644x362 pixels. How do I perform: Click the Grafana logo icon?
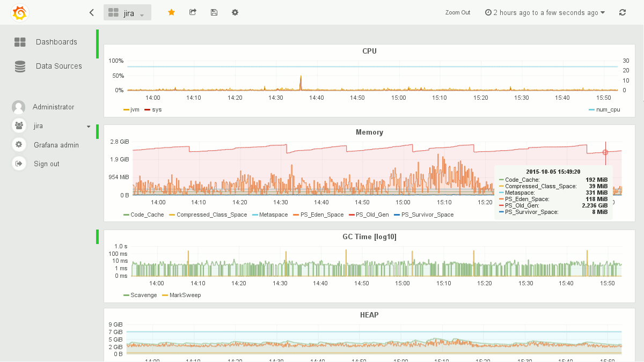click(x=19, y=13)
